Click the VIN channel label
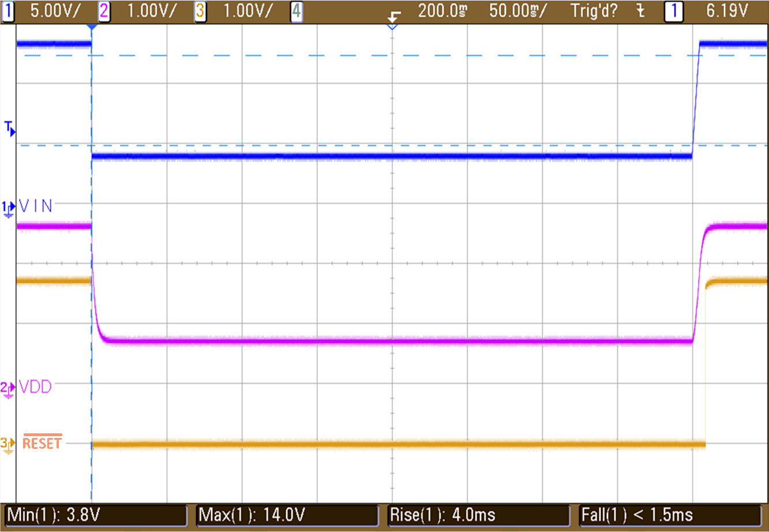 click(x=36, y=205)
